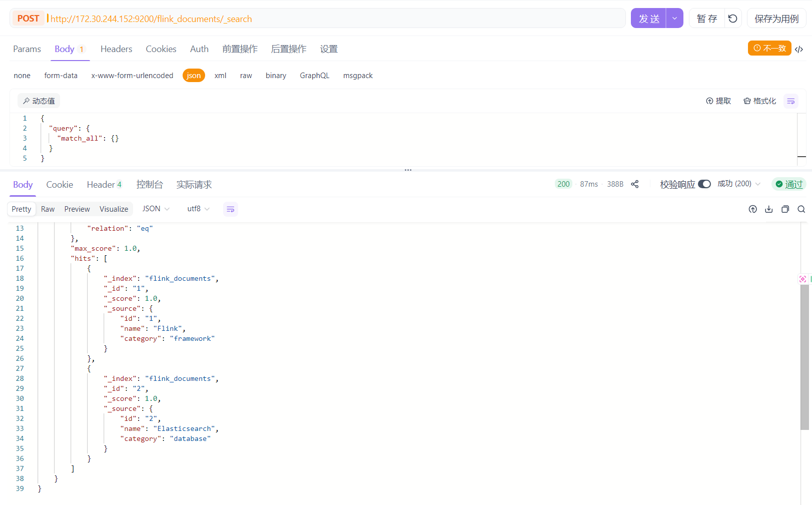Viewport: 812px width, 505px height.
Task: Select form-data body type
Action: coord(61,76)
